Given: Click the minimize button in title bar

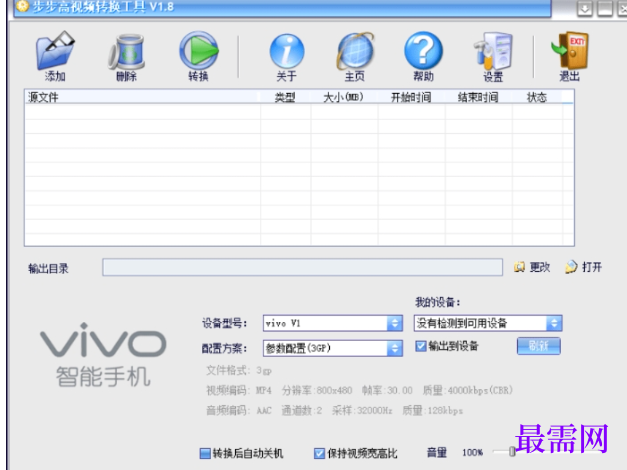Looking at the screenshot, I should coord(605,8).
